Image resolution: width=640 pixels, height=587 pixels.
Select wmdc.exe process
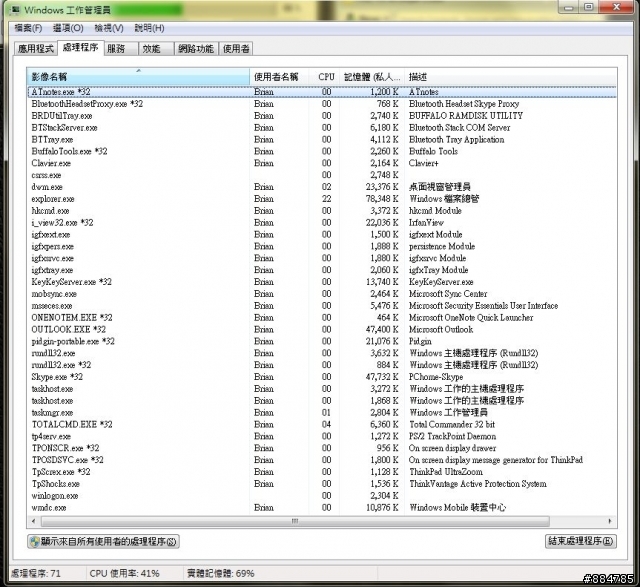click(322, 507)
